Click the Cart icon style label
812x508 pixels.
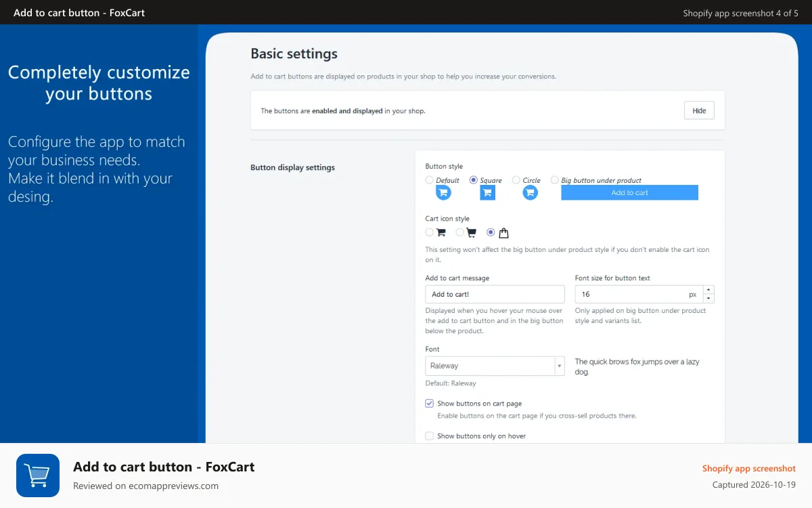pos(447,219)
